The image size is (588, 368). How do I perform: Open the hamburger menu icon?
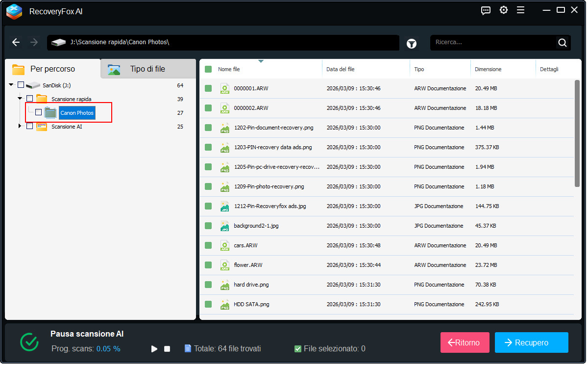point(520,10)
